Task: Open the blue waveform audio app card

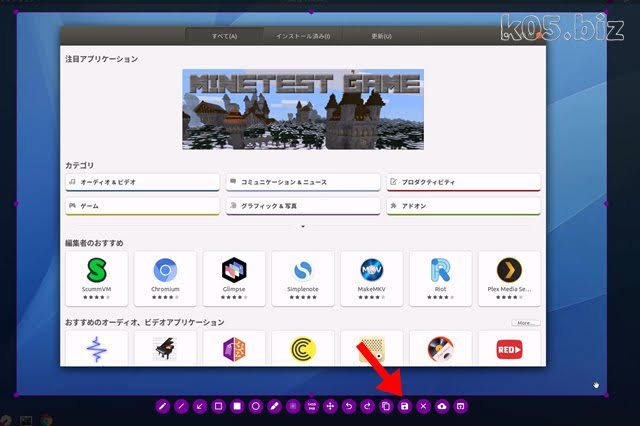Action: (x=96, y=348)
